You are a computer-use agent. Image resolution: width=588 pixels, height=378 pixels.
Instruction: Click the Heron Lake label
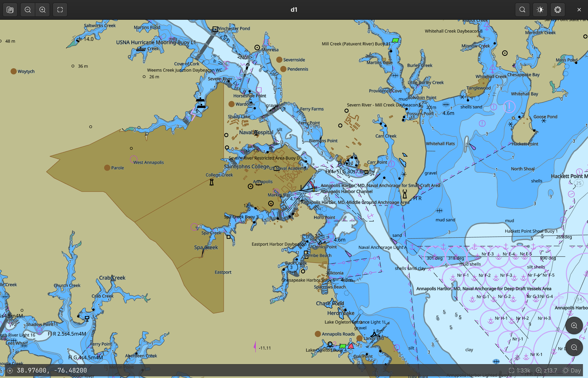click(x=341, y=313)
